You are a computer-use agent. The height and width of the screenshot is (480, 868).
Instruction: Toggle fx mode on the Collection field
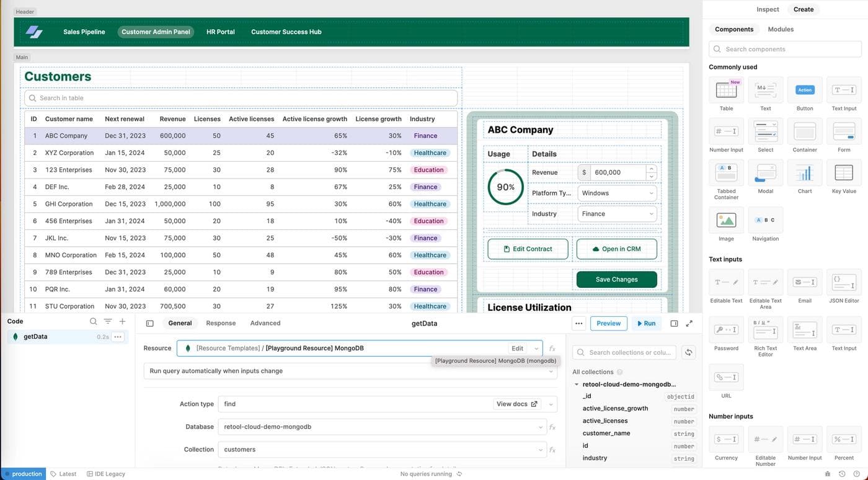click(551, 449)
